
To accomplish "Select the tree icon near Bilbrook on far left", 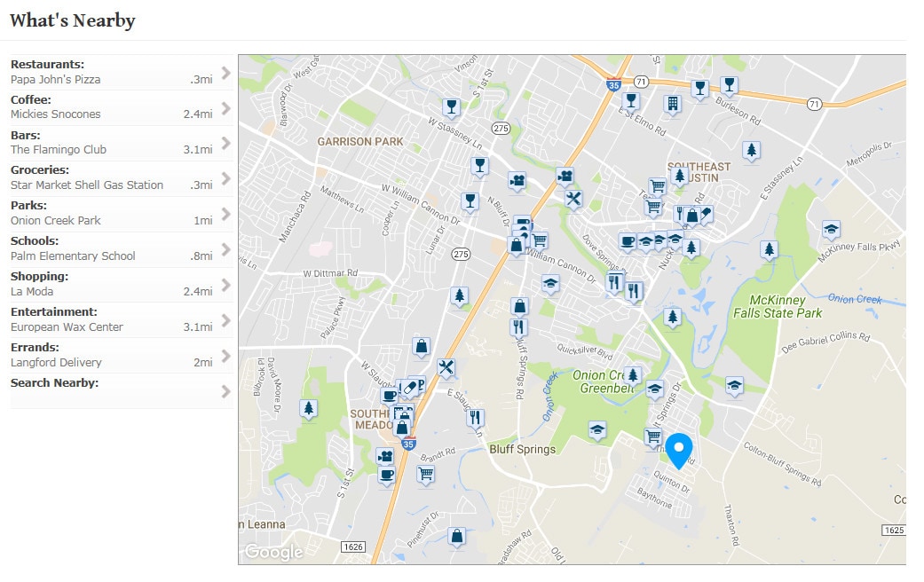I will pos(308,408).
